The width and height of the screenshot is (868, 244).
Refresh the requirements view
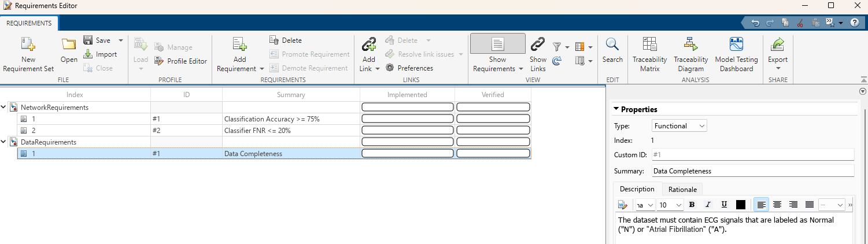[x=557, y=61]
